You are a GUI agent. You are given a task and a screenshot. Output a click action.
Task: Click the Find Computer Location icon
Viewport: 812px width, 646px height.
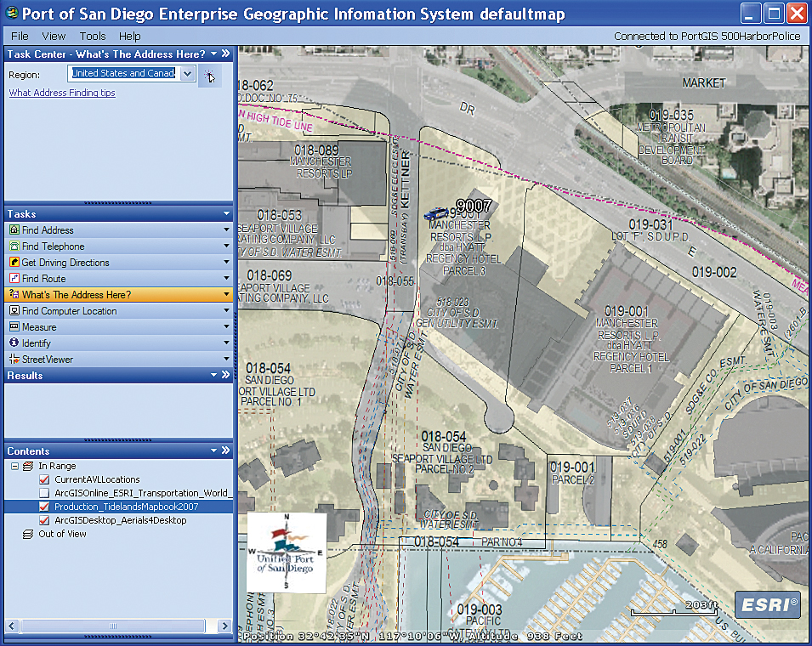pyautogui.click(x=14, y=310)
